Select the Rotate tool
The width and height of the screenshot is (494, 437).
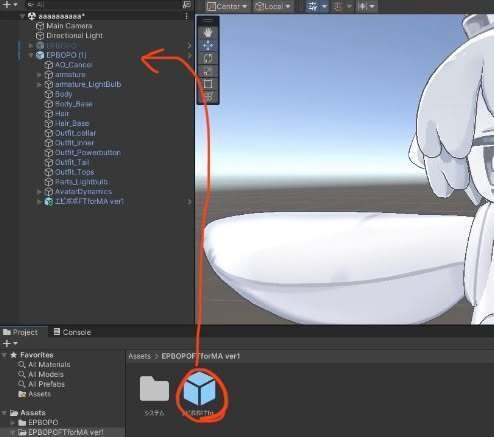[x=208, y=58]
